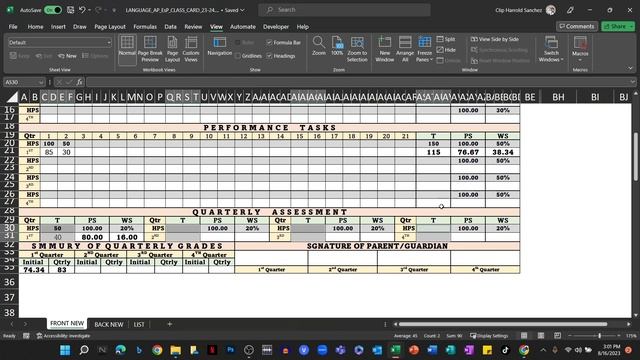Switch to the BACK NEW sheet
The width and height of the screenshot is (640, 360).
click(x=109, y=324)
